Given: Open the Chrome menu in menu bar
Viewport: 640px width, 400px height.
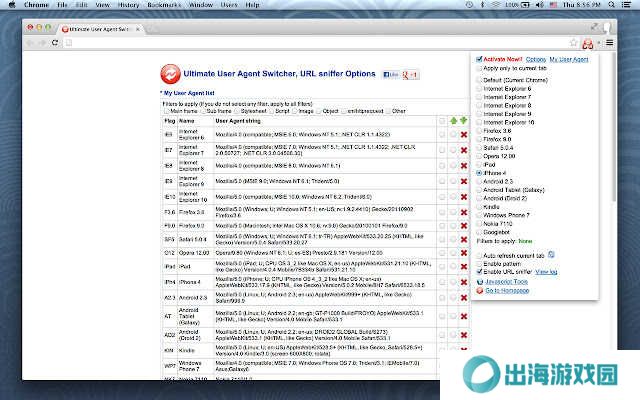Looking at the screenshot, I should point(36,5).
